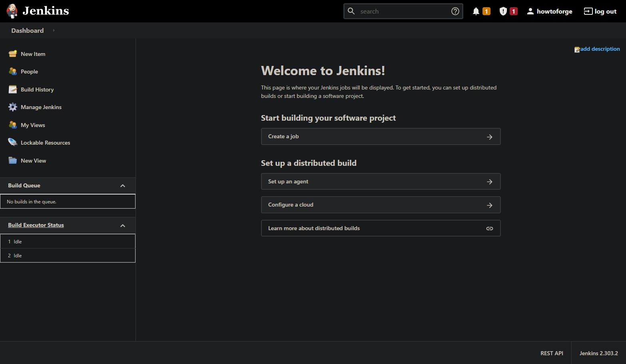Collapse the Build Queue panel
The width and height of the screenshot is (626, 364).
[123, 186]
